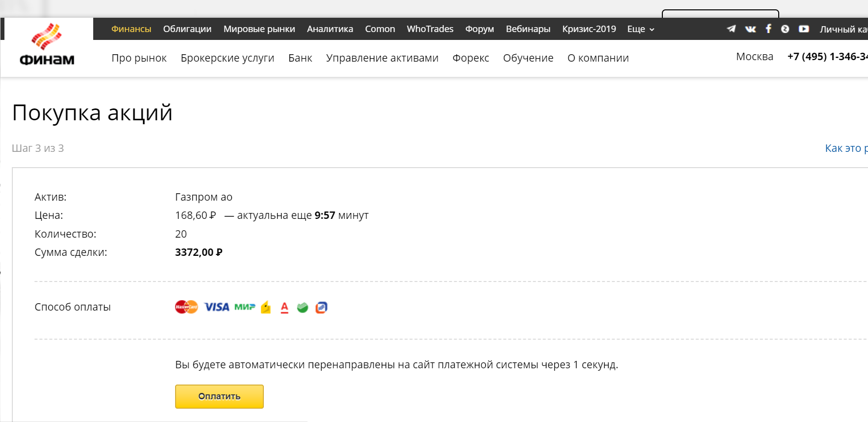This screenshot has width=868, height=422.
Task: Click the automatic redirect notice text
Action: (397, 365)
